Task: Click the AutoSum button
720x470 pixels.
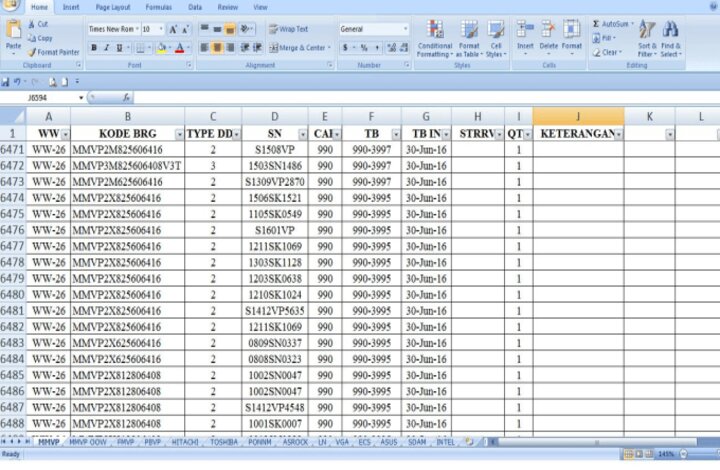Action: coord(614,24)
